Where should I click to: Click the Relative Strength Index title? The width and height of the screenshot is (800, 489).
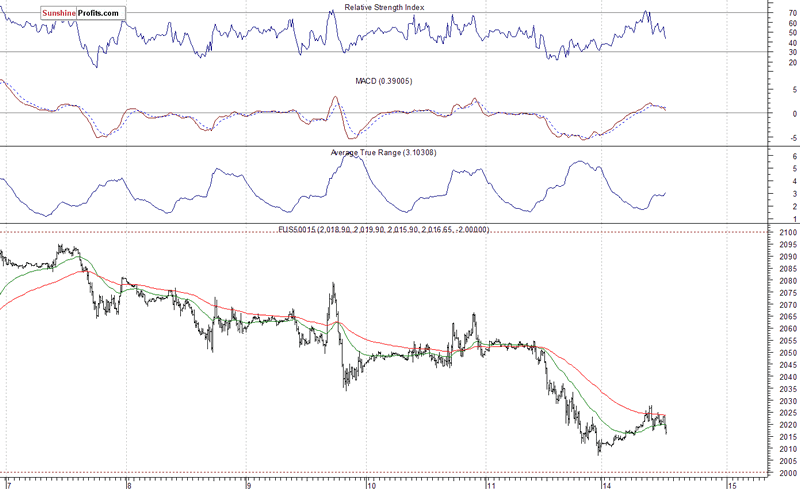coord(384,8)
